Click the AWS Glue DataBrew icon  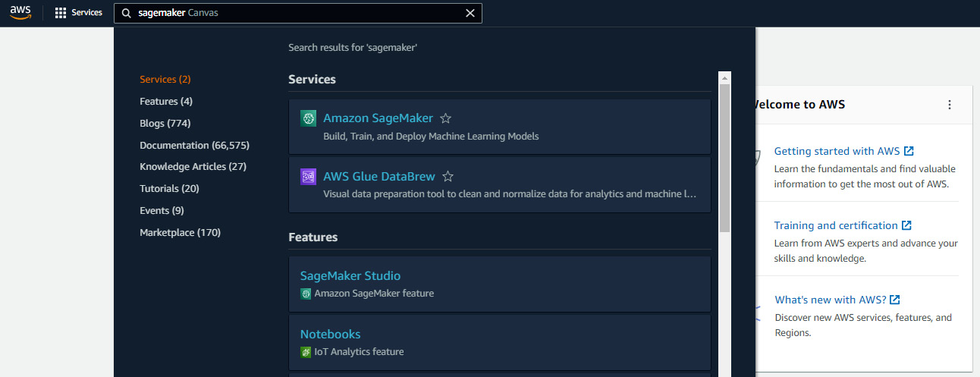(308, 177)
